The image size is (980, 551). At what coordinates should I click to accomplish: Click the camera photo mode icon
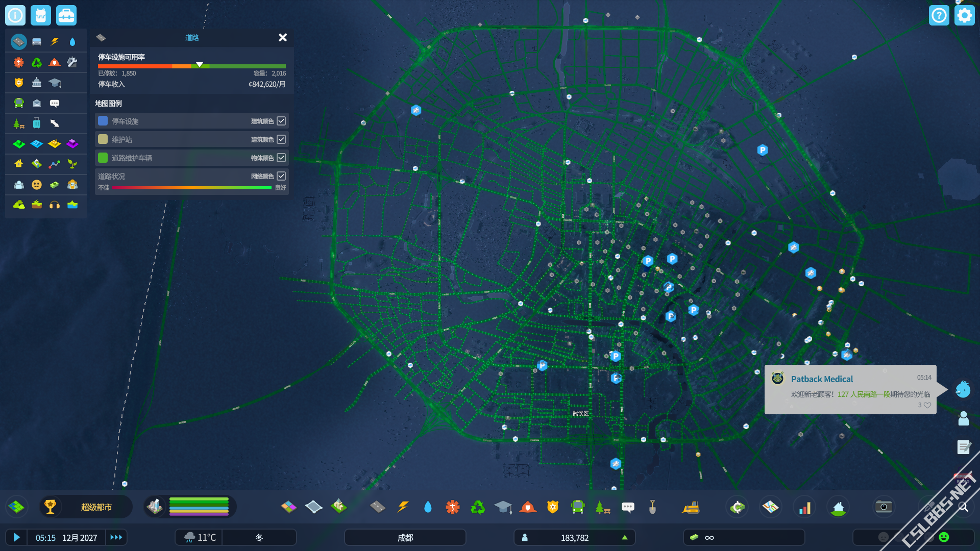click(884, 507)
